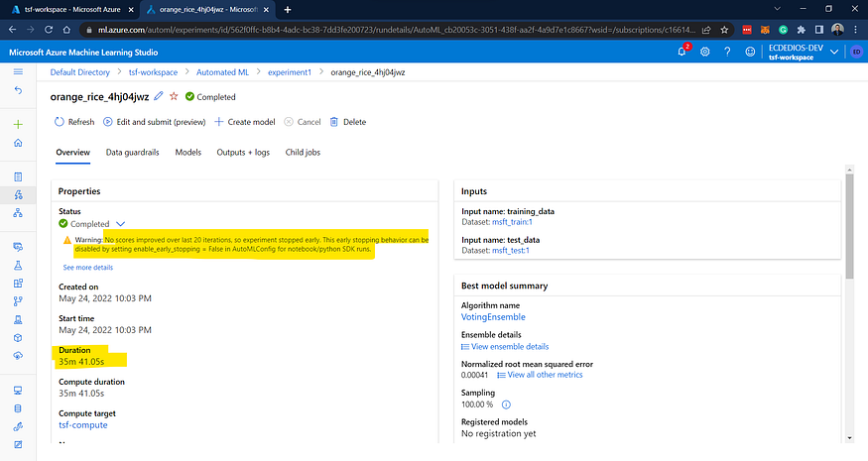This screenshot has width=868, height=461.
Task: Open Designer hierarchy icon in sidebar
Action: (18, 212)
